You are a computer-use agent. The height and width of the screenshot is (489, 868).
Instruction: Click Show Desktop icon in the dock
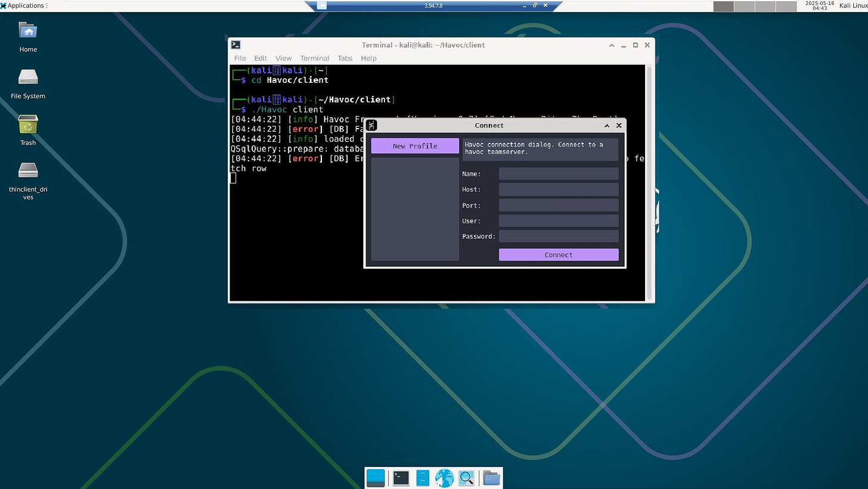pyautogui.click(x=376, y=478)
